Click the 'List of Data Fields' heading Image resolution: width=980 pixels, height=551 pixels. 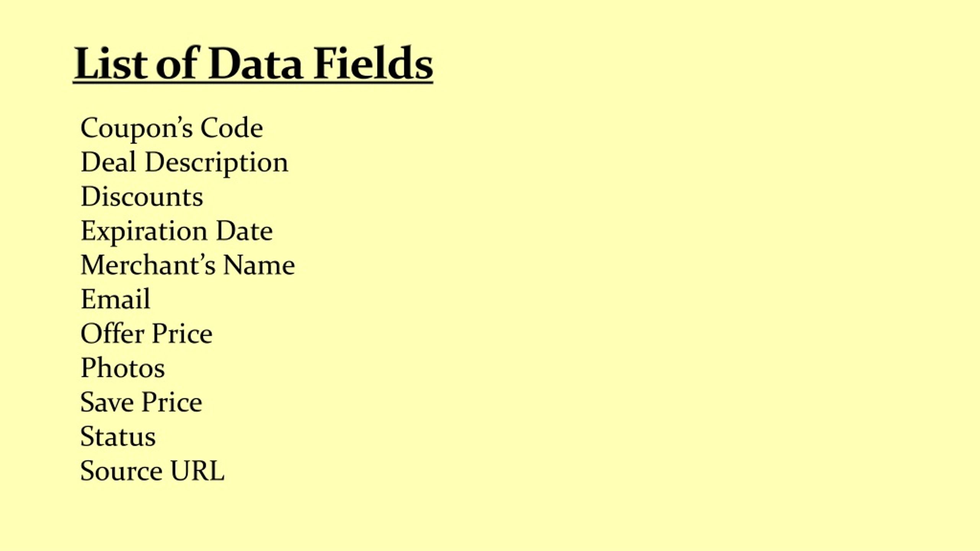point(253,63)
